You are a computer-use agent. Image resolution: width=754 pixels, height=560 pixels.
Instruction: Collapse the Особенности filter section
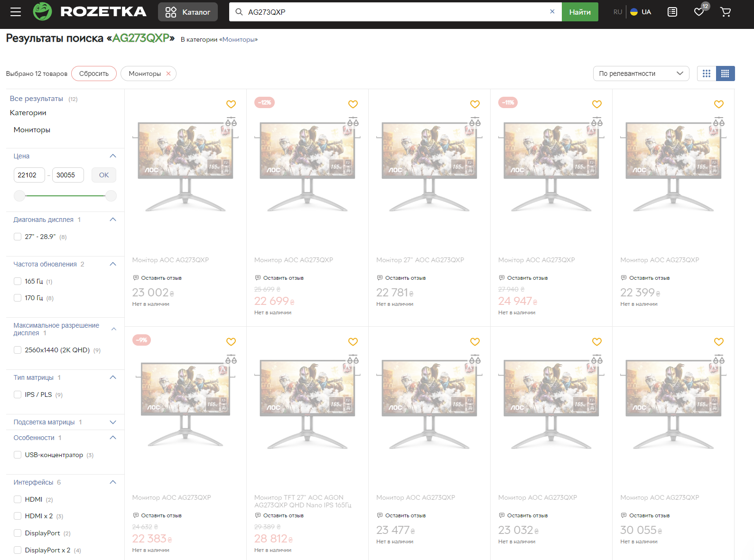(x=113, y=438)
